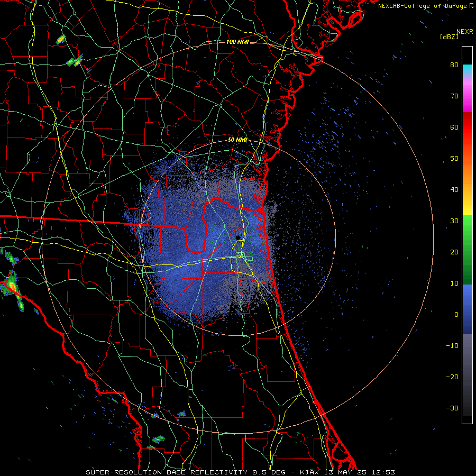Select the 40 dBZ scale label

454,190
